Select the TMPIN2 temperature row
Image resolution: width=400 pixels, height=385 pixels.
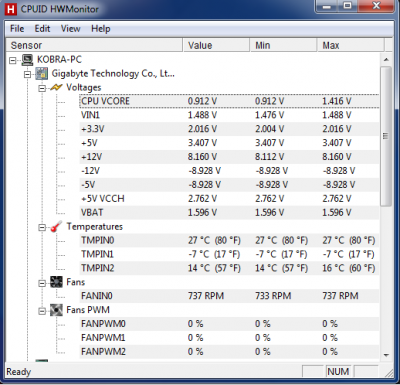pos(229,268)
